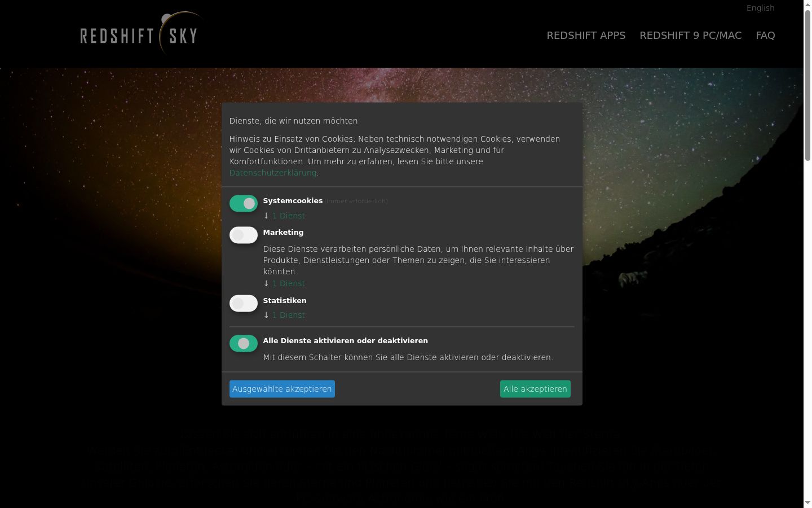The width and height of the screenshot is (812, 508).
Task: Enable the Marketing cookies switch
Action: pyautogui.click(x=244, y=235)
